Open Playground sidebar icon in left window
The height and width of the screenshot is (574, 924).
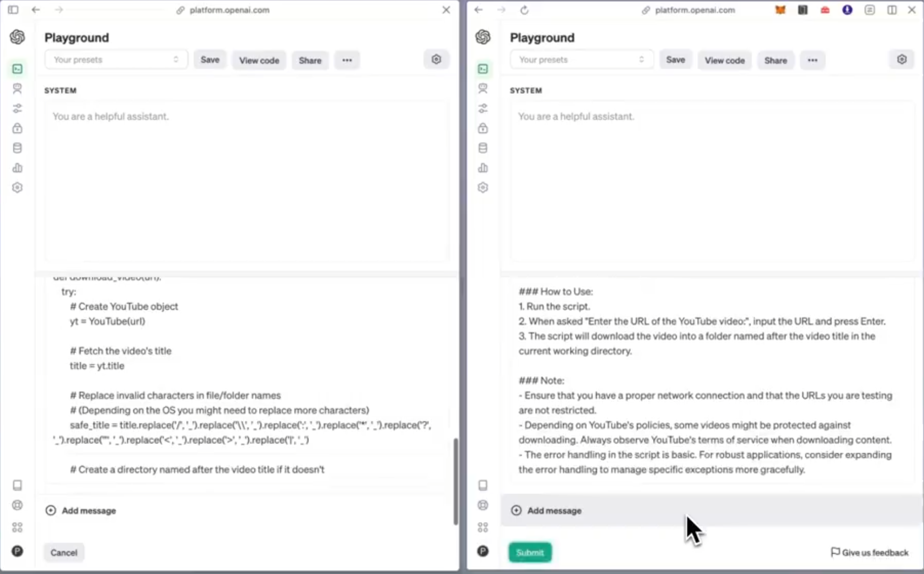(17, 69)
